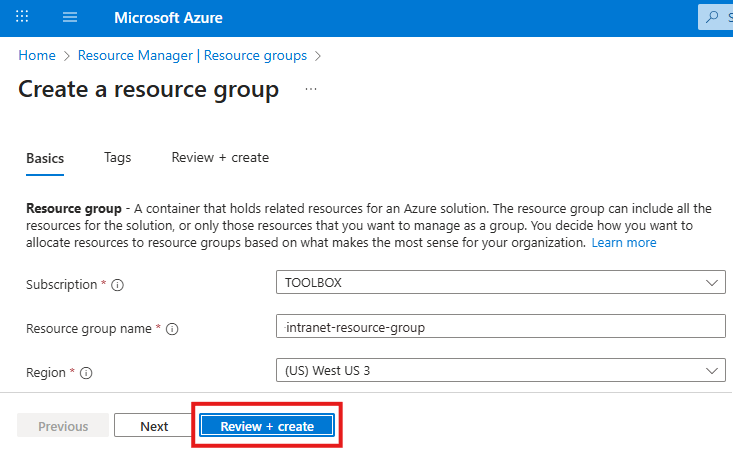Viewport: 733px width, 457px height.
Task: Expand the Region dropdown showing West US 3
Action: click(x=499, y=371)
